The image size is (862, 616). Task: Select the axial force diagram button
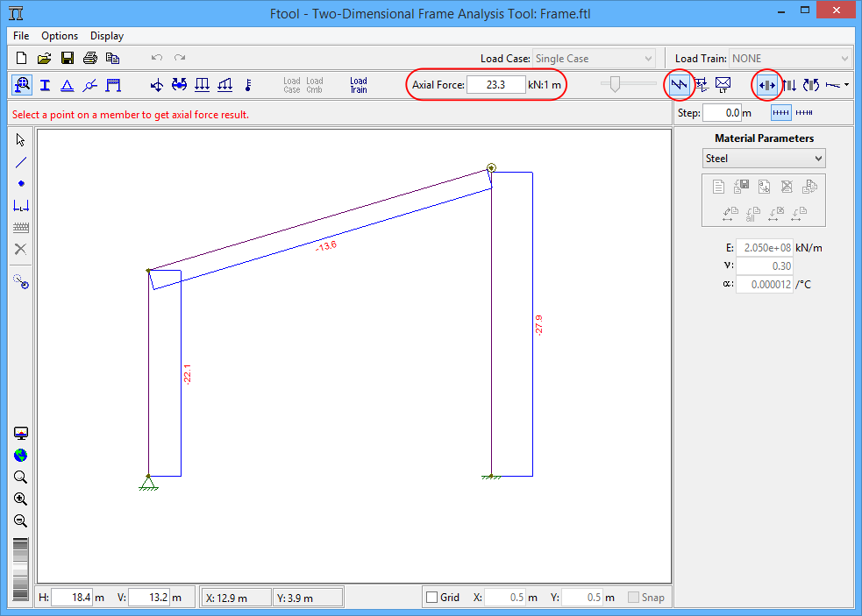point(766,85)
